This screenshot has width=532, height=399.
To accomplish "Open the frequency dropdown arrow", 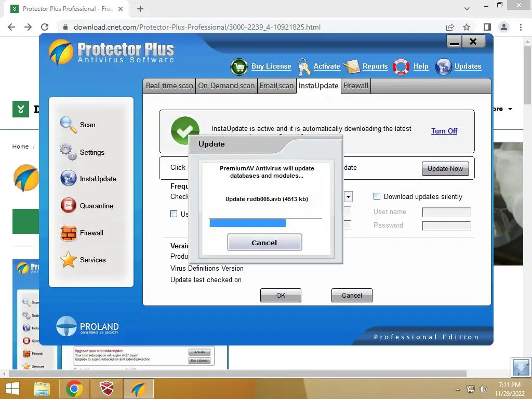I will pos(349,197).
